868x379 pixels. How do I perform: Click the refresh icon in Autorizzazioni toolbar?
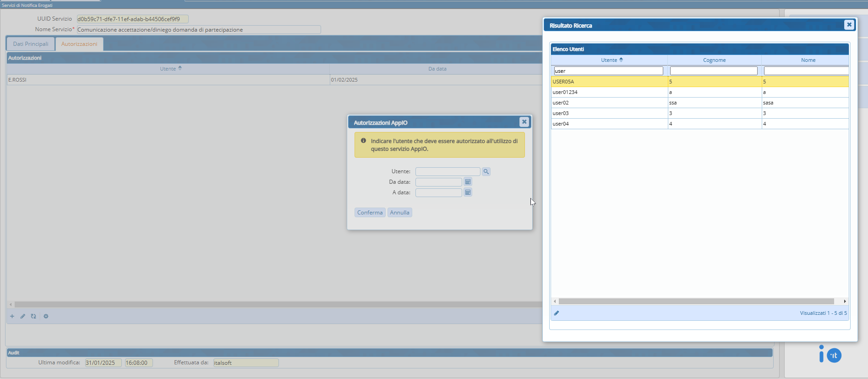point(33,316)
